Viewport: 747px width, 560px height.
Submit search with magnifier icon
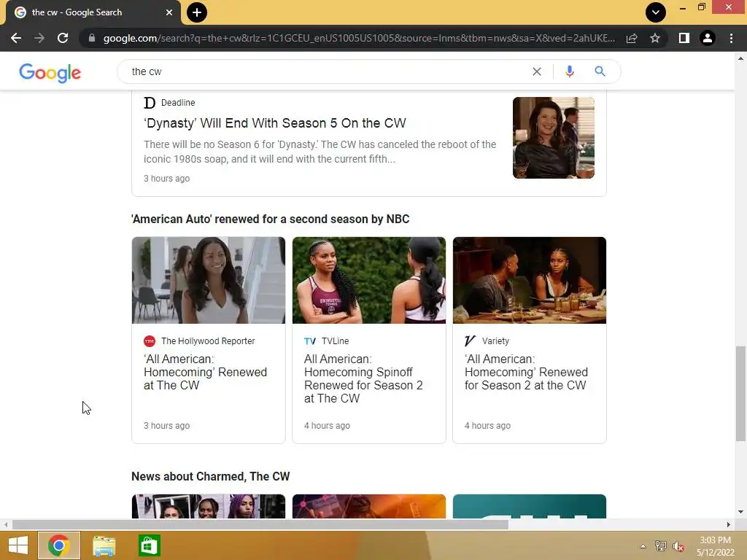tap(600, 71)
